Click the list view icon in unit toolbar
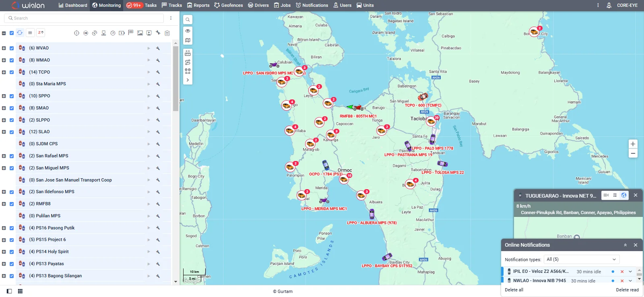The height and width of the screenshot is (297, 644). pyautogui.click(x=30, y=33)
